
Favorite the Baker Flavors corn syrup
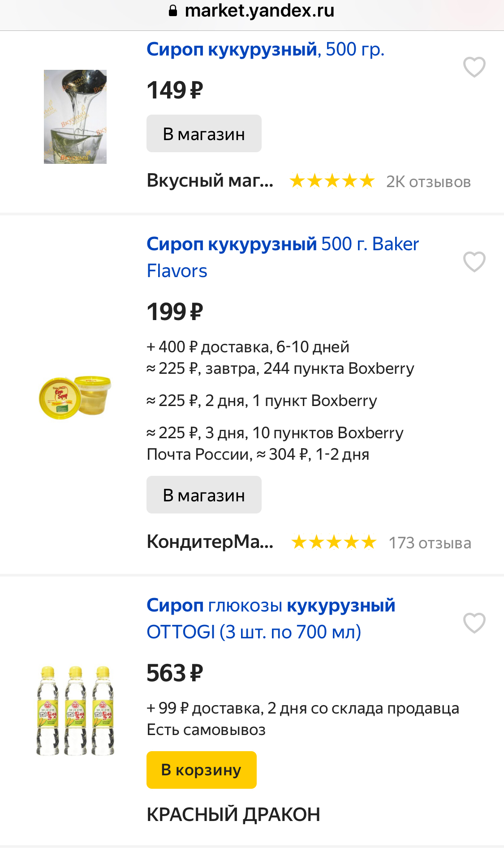tap(474, 262)
